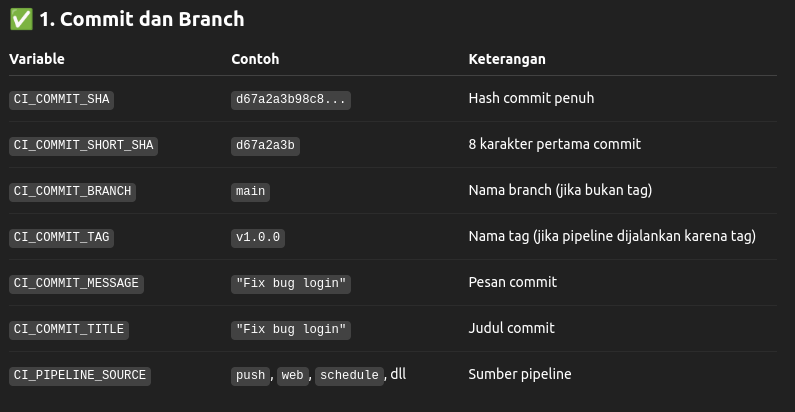This screenshot has width=795, height=412.
Task: Click the green checkmark emoji in heading
Action: (21, 19)
